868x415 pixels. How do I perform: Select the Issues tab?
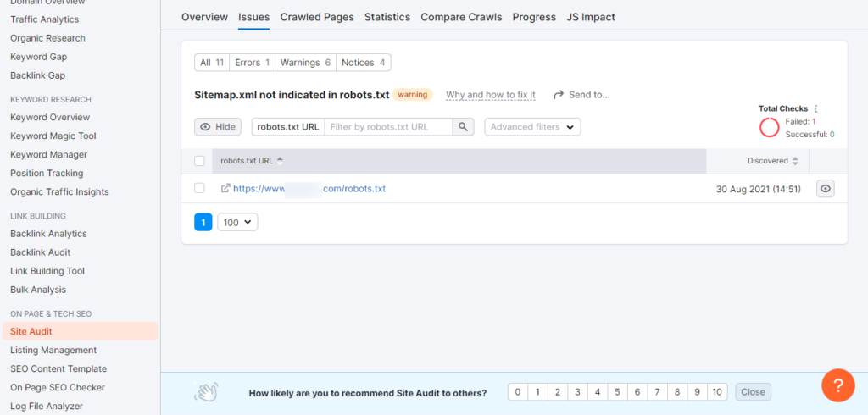(253, 17)
